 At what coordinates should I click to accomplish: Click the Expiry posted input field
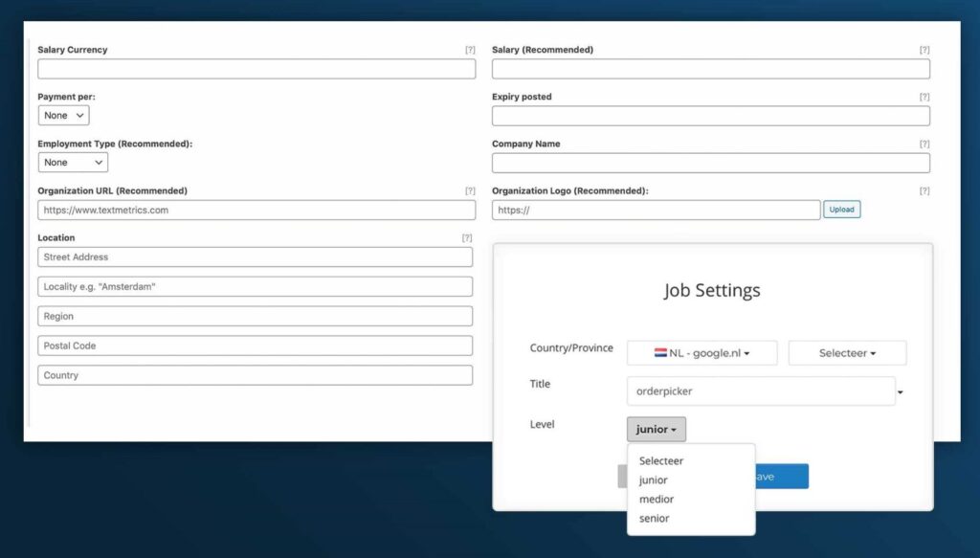711,116
